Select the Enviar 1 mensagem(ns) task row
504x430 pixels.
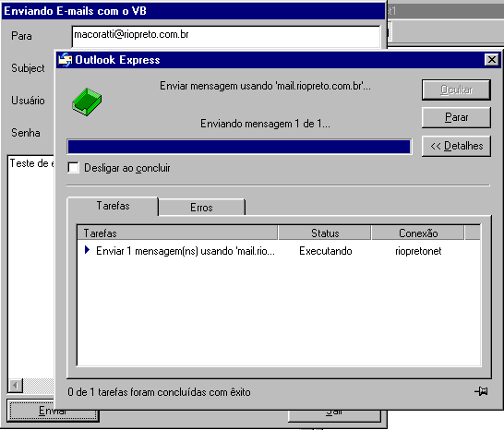click(x=279, y=251)
